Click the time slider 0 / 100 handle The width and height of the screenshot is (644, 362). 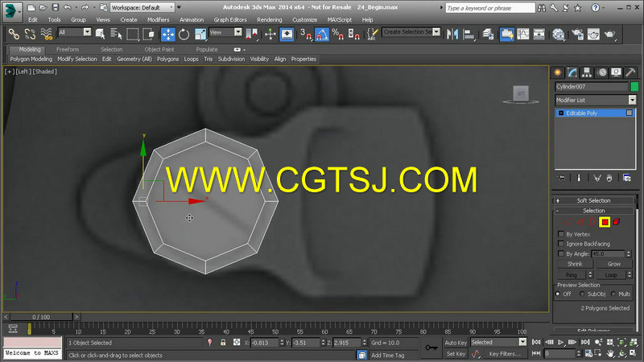[x=41, y=317]
